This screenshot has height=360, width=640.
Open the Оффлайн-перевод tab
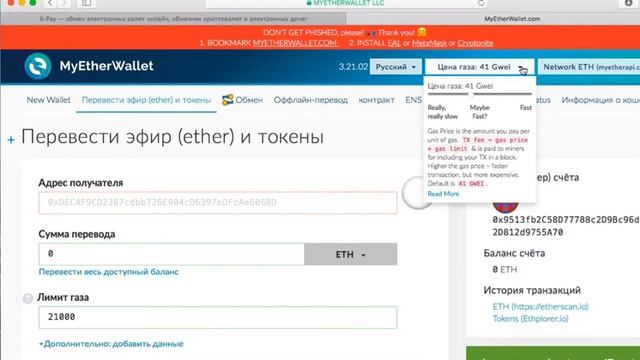point(311,100)
